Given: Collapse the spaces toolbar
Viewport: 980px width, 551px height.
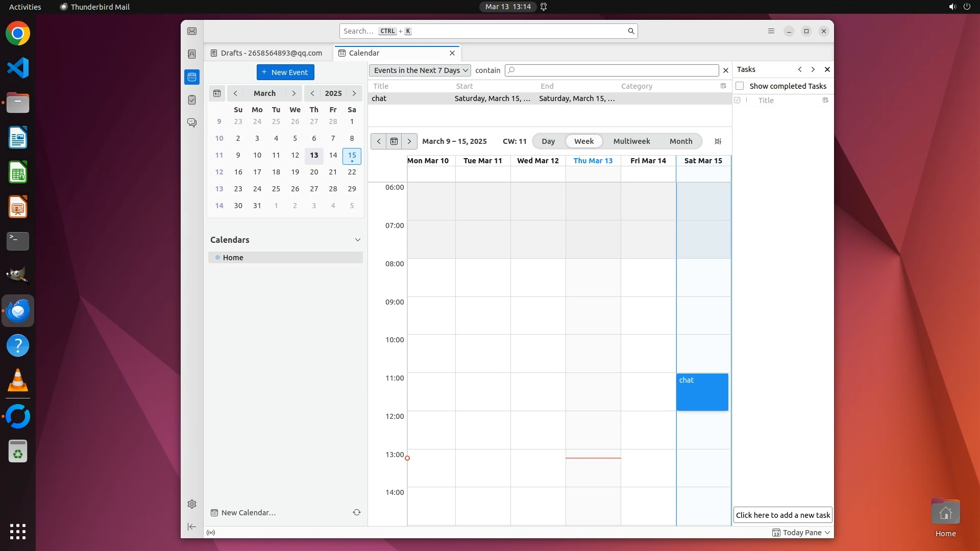Looking at the screenshot, I should [192, 527].
